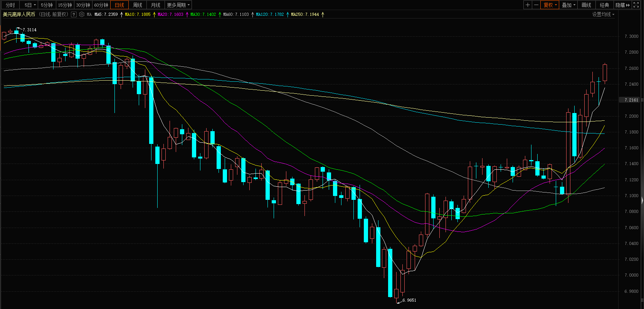Toggle the 画线 drawing mode
Image resolution: width=644 pixels, height=309 pixels.
(x=586, y=5)
